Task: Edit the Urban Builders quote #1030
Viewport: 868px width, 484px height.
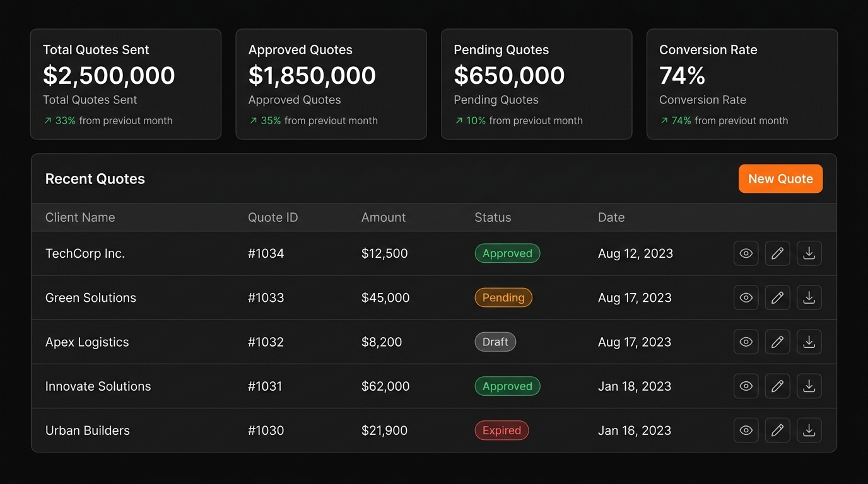Action: coord(777,430)
